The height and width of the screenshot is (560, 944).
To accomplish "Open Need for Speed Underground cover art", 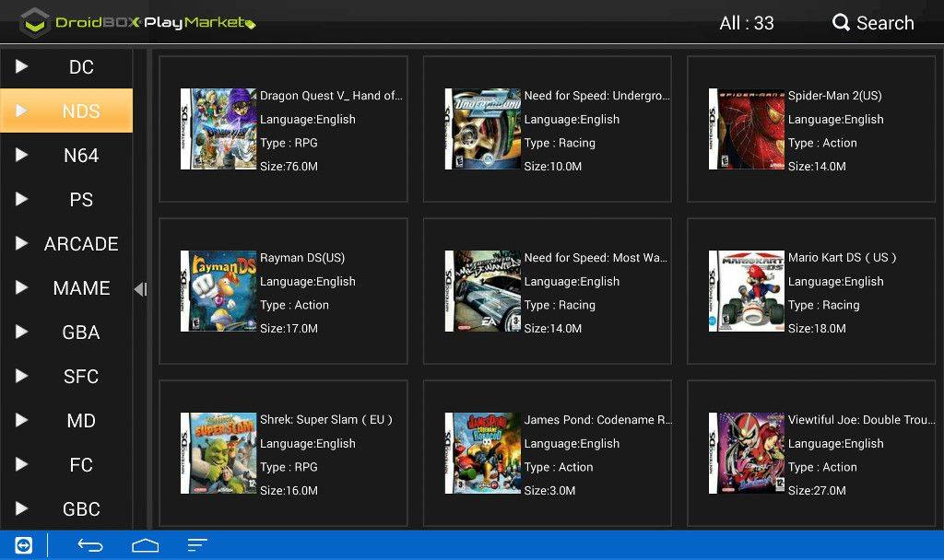I will click(x=483, y=129).
